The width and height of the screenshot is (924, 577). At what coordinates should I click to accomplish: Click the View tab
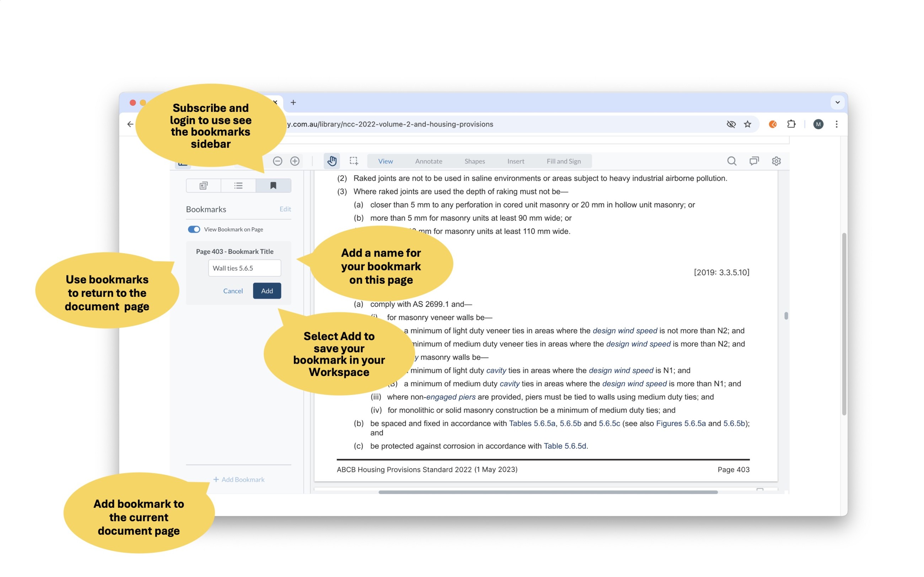(386, 161)
